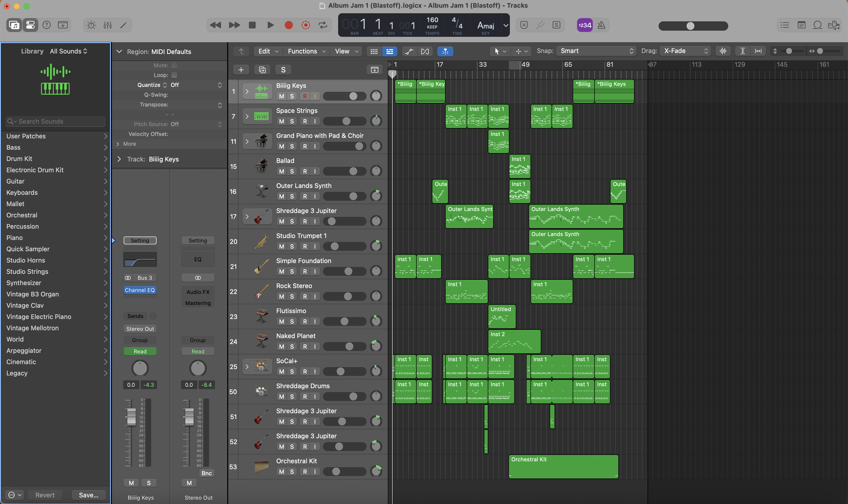Click the Channel EQ plugin slot
848x504 pixels.
140,290
